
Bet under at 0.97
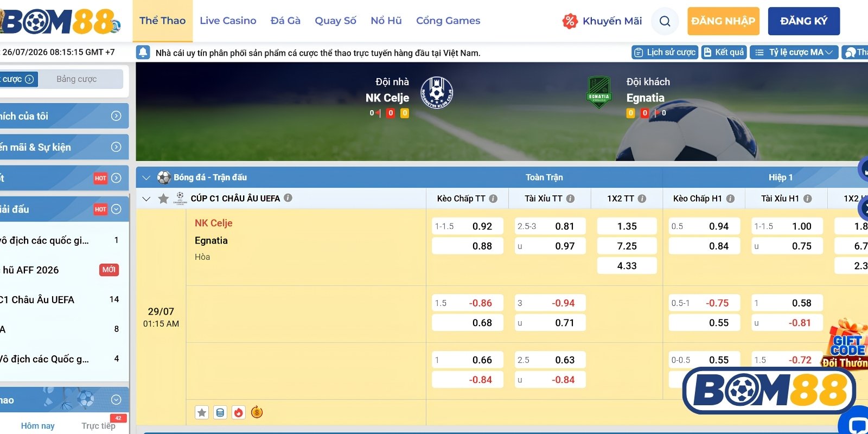(x=550, y=246)
